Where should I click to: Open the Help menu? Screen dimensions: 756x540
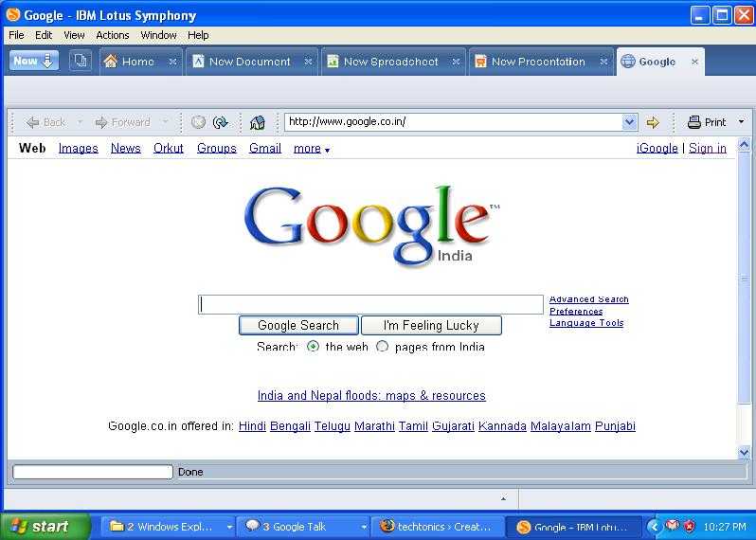(x=198, y=35)
